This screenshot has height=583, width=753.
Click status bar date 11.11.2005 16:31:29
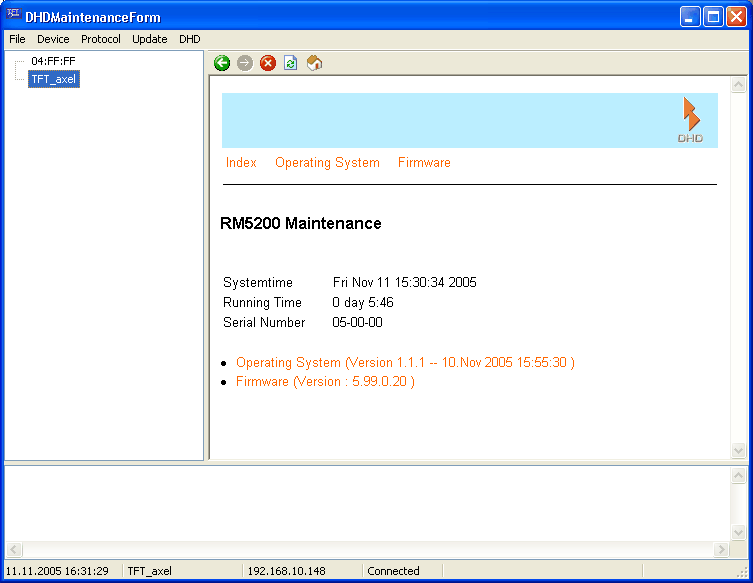pyautogui.click(x=57, y=571)
